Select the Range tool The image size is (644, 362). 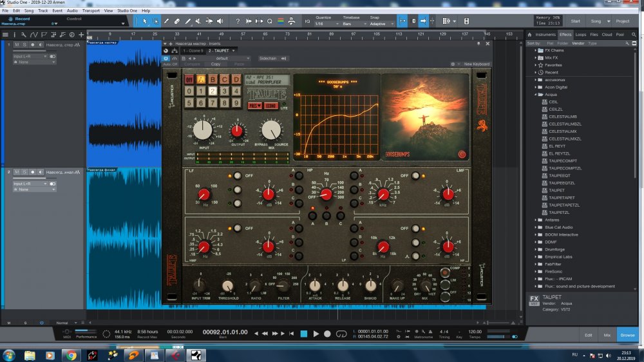(x=156, y=21)
